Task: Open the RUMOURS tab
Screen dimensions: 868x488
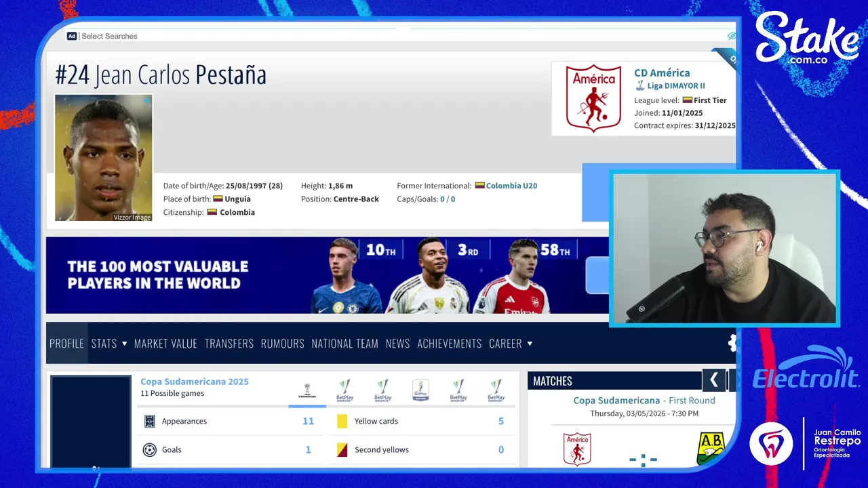Action: pyautogui.click(x=282, y=344)
